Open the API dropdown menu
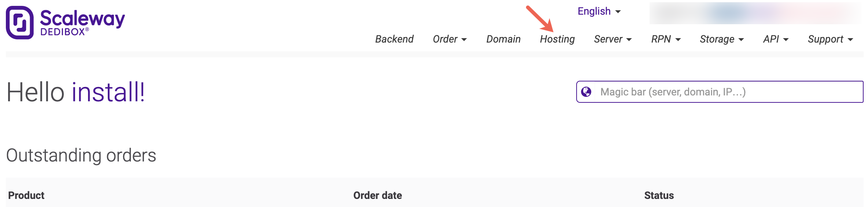This screenshot has width=868, height=207. click(776, 39)
